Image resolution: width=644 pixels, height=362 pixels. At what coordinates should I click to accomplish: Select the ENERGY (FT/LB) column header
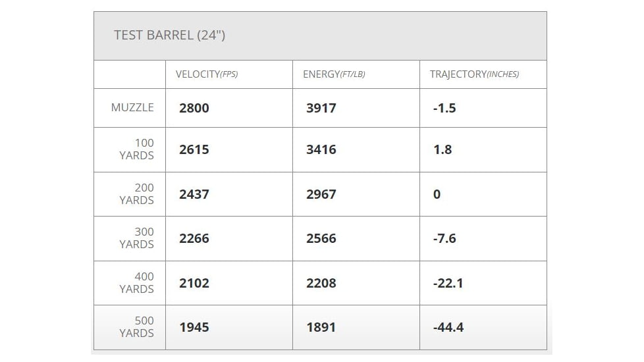click(x=334, y=74)
